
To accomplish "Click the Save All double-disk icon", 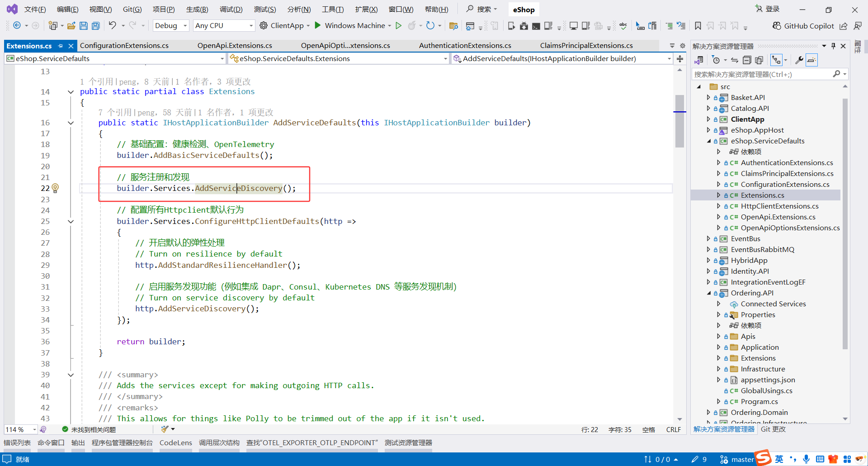I will coord(96,26).
